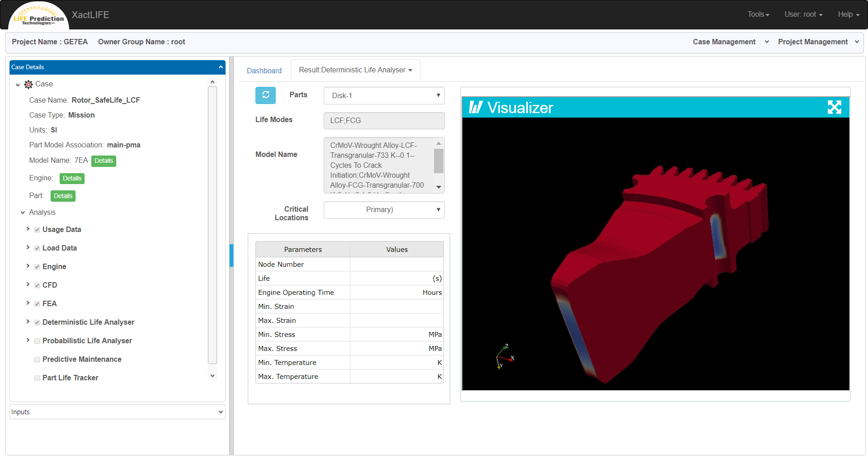Image resolution: width=868 pixels, height=459 pixels.
Task: Expand the Engine analysis node
Action: pyautogui.click(x=28, y=266)
